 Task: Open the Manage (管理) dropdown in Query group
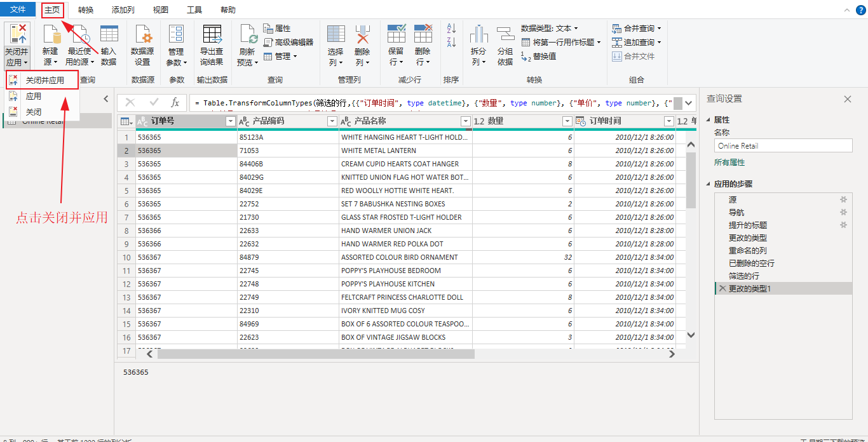click(x=281, y=56)
